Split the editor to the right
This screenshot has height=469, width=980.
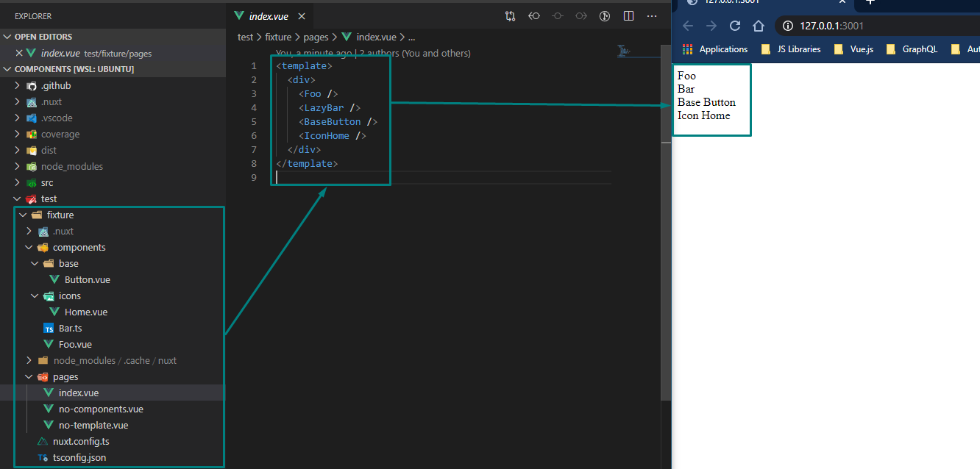coord(628,16)
